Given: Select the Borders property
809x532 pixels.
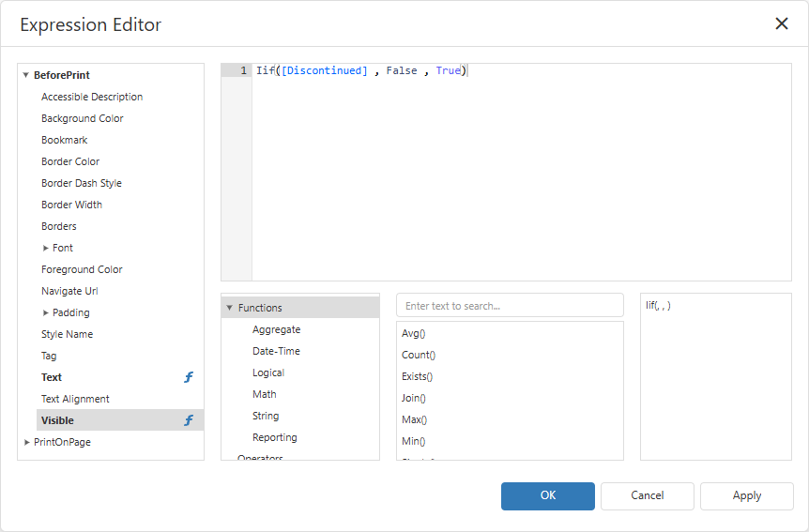Looking at the screenshot, I should (59, 226).
